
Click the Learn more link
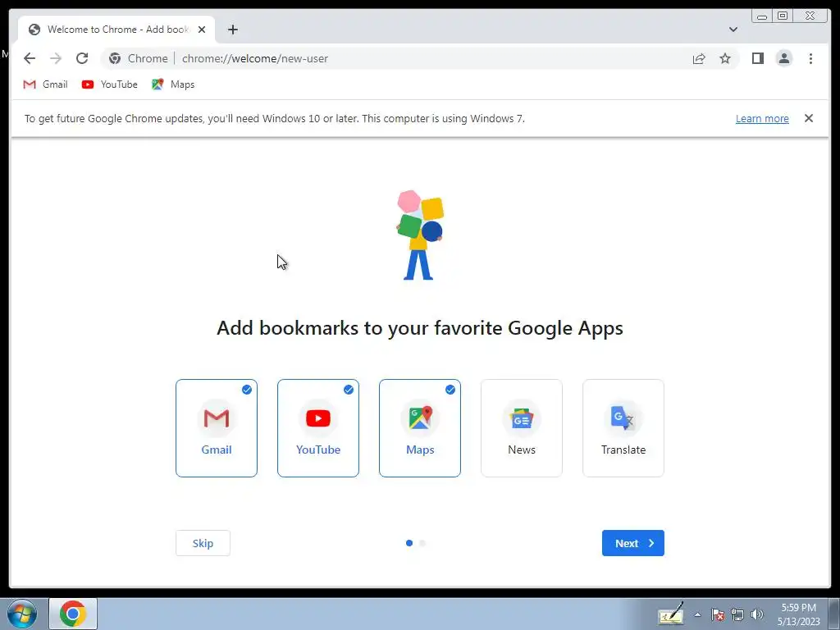[x=762, y=118]
